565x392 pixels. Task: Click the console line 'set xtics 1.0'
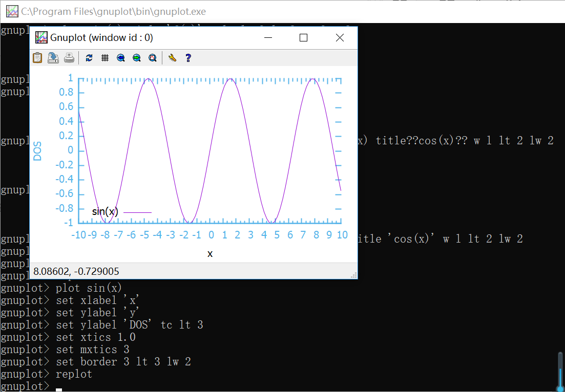(96, 337)
